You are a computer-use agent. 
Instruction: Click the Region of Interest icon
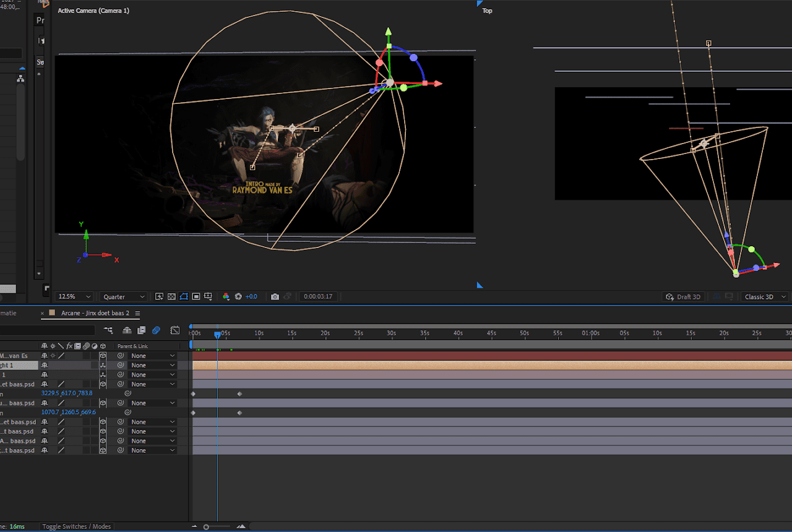click(x=196, y=296)
